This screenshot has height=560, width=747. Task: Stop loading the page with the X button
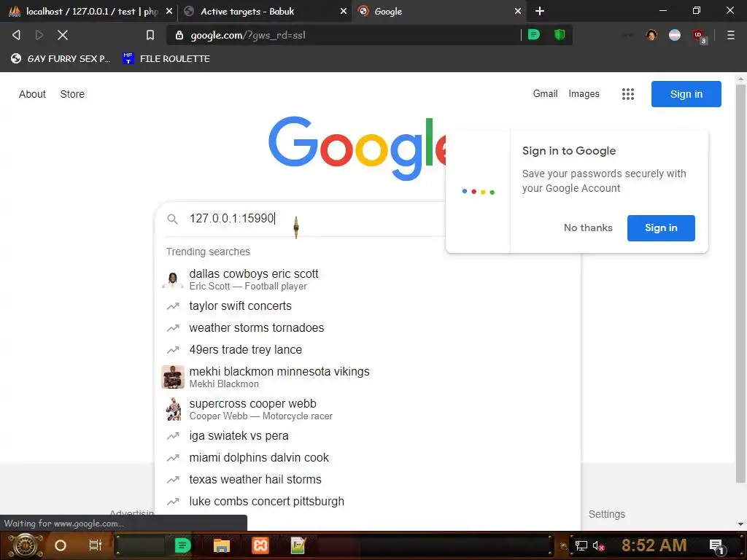(x=63, y=35)
